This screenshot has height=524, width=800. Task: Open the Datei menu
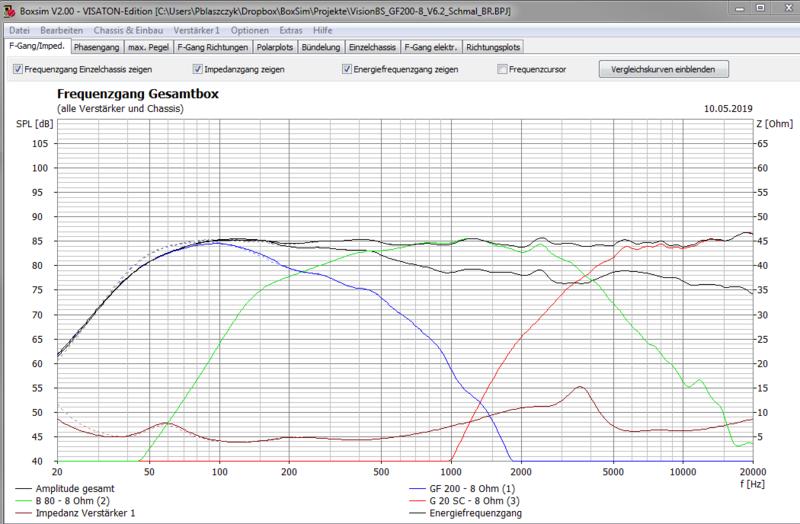(19, 30)
